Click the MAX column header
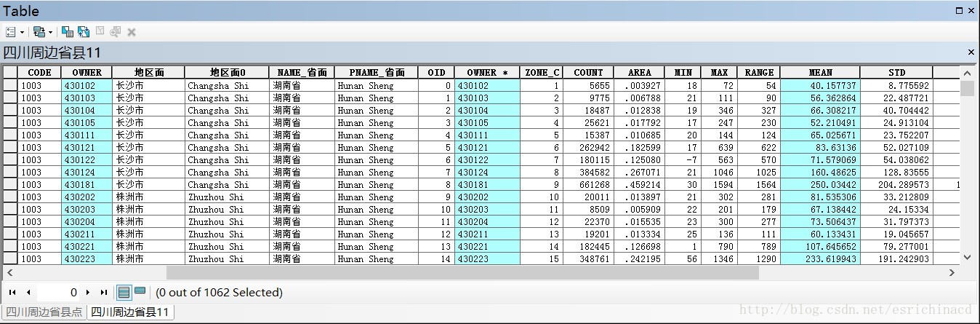980x324 pixels. click(x=719, y=73)
